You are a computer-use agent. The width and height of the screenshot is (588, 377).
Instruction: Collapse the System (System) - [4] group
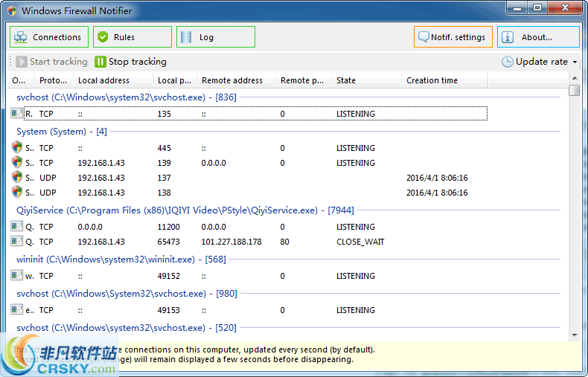(62, 132)
